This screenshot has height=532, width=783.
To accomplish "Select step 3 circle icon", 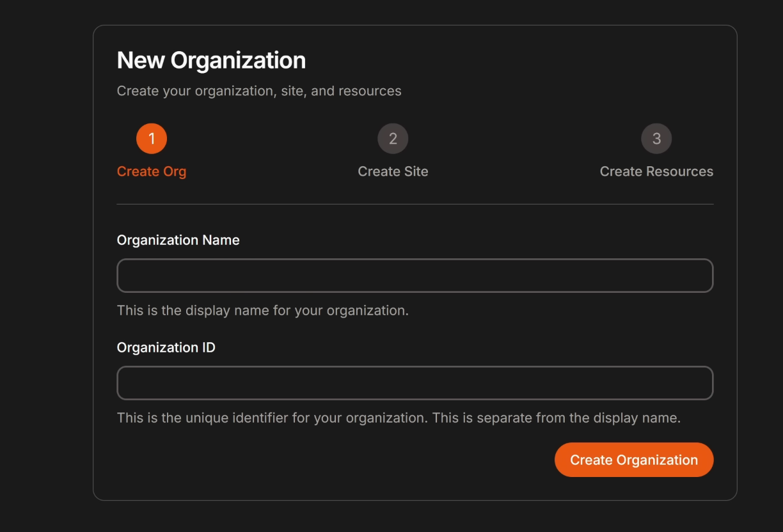I will click(x=656, y=139).
